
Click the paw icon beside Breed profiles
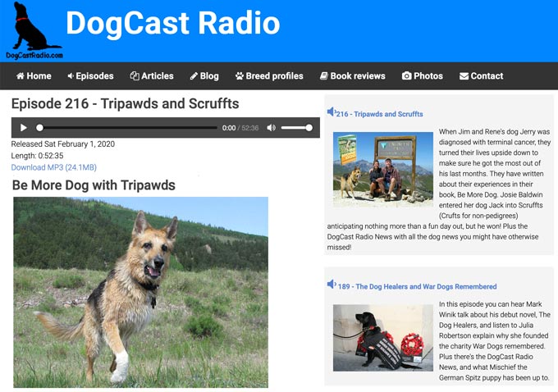[x=240, y=75]
